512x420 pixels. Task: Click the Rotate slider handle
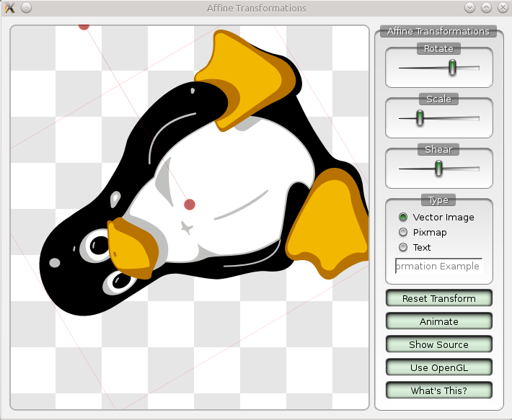tap(452, 67)
